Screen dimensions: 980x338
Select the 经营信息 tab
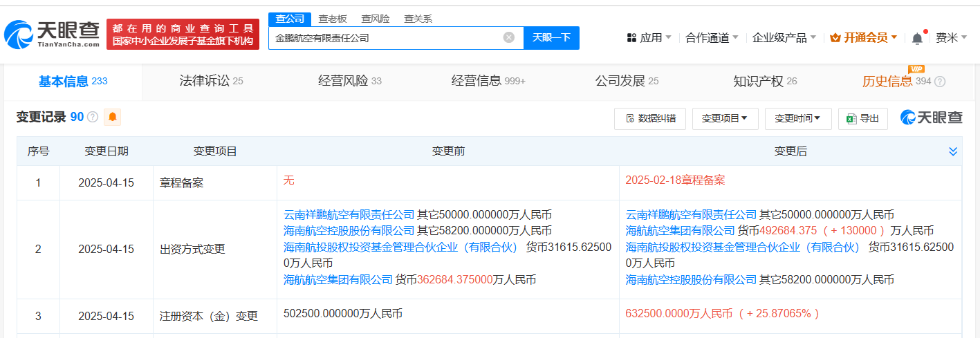[488, 82]
